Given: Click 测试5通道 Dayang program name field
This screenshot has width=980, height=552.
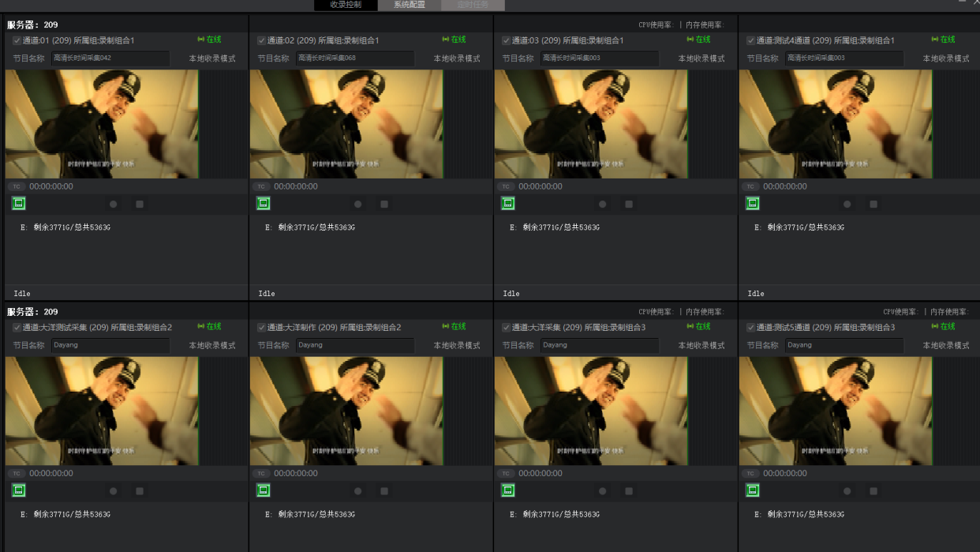Looking at the screenshot, I should coord(844,345).
